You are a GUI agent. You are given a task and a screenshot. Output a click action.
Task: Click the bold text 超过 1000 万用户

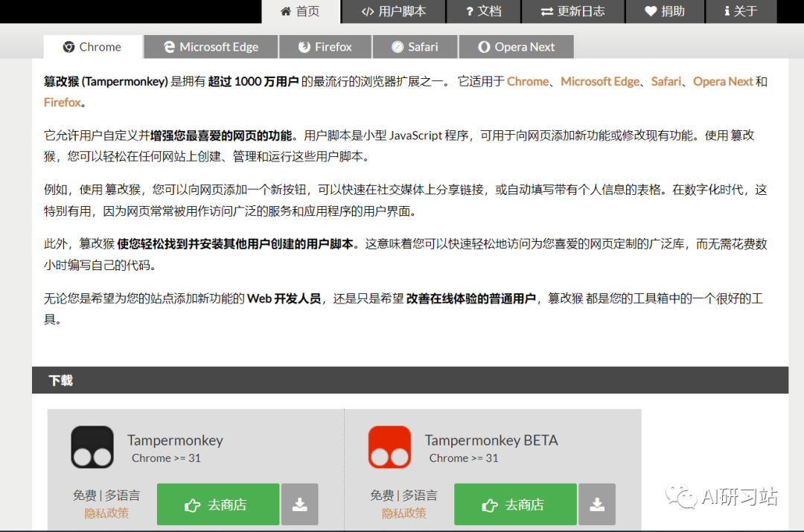(253, 82)
